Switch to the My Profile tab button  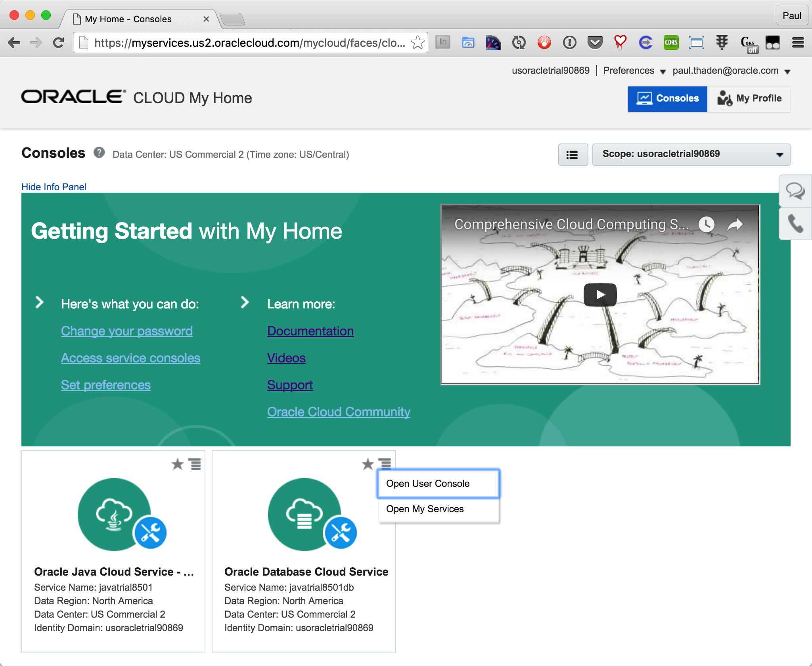coord(749,99)
